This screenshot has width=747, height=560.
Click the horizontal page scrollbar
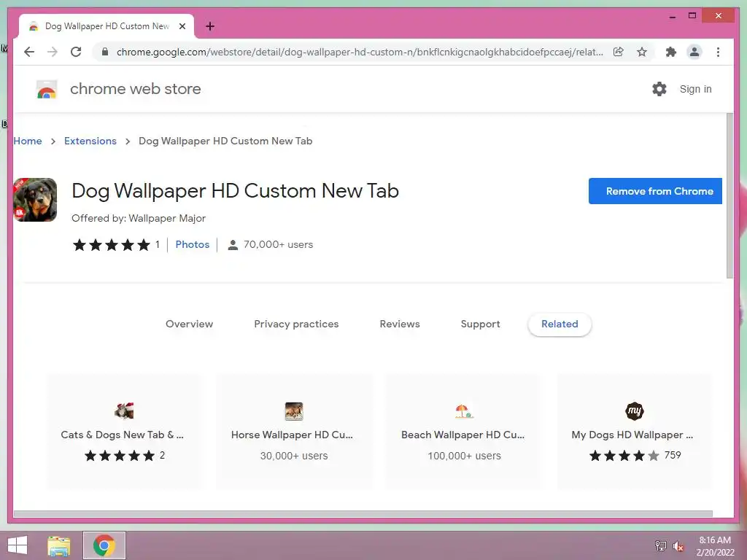363,514
